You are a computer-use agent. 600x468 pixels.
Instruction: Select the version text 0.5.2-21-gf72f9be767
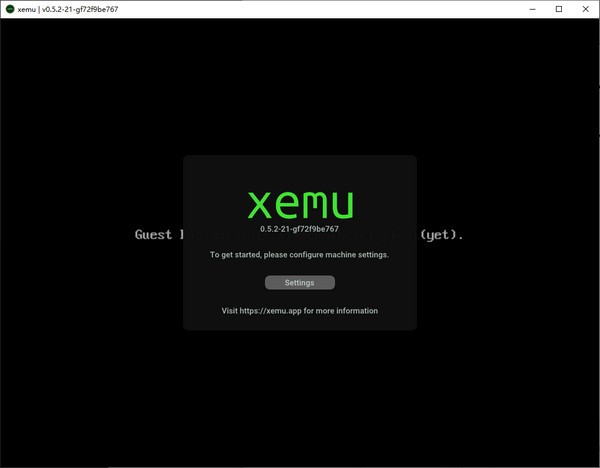[x=299, y=229]
